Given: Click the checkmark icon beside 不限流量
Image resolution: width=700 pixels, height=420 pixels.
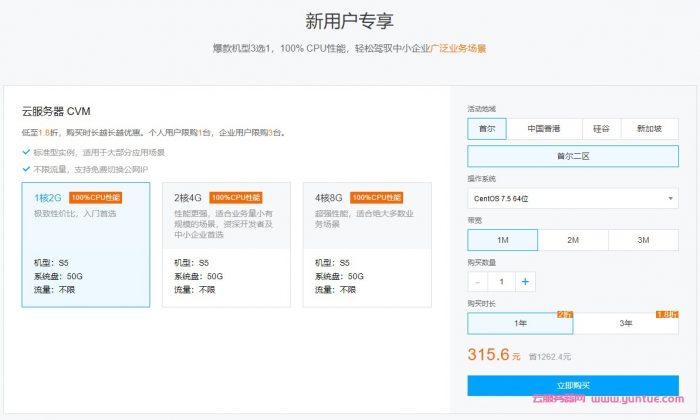Looking at the screenshot, I should [x=26, y=168].
